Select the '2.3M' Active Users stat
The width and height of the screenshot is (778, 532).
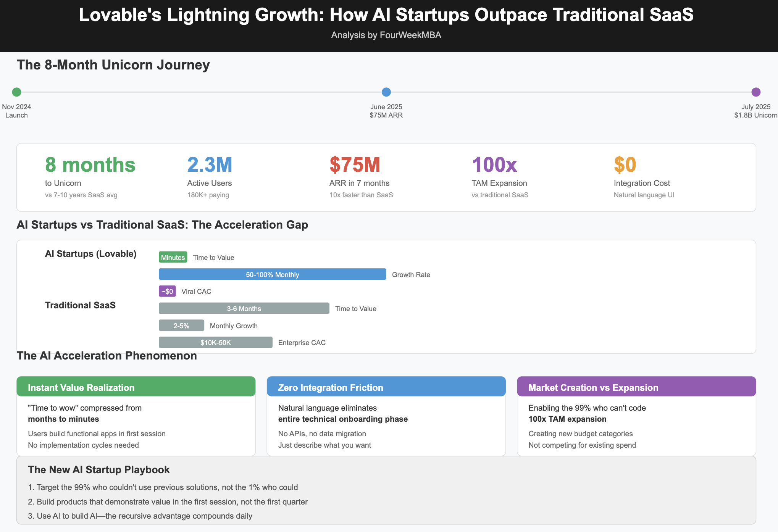pos(209,165)
